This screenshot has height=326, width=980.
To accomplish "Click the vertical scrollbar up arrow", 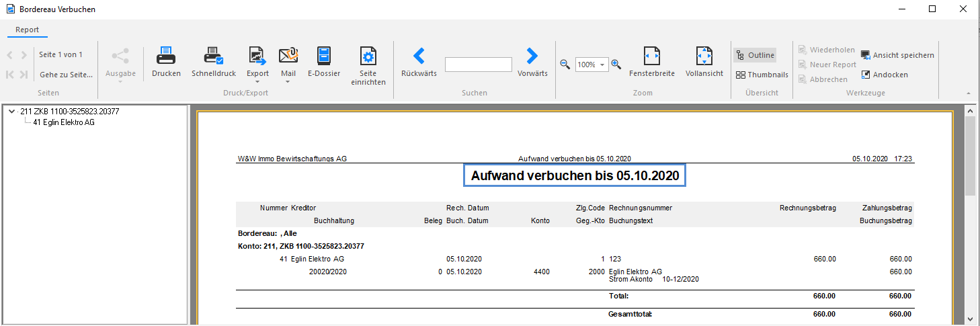I will [x=970, y=110].
